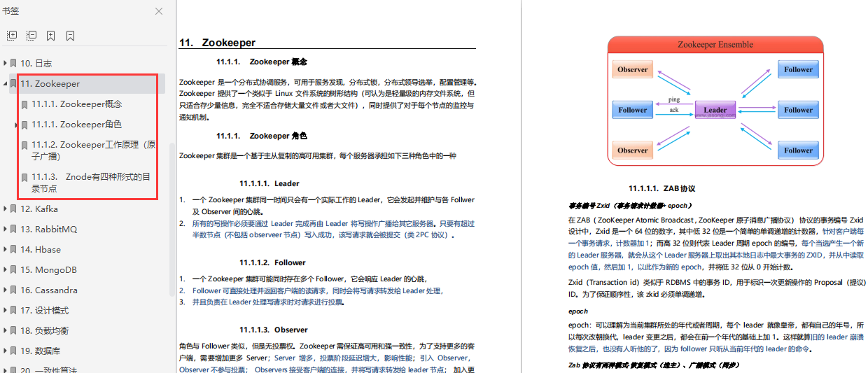Click bookmark icon beside 11.1.1. Zookeeper概念
The image size is (868, 373).
tap(24, 105)
